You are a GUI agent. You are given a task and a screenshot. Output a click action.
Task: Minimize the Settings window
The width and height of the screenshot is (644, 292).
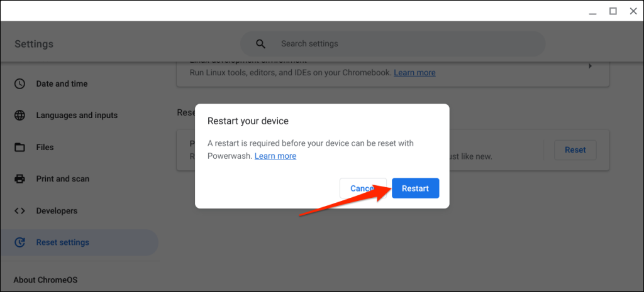[x=593, y=11]
